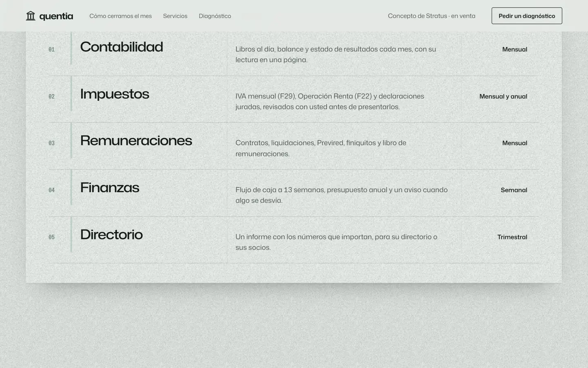Screen dimensions: 588x368
Task: Click the "Libros al día, balance" description
Action: tap(336, 54)
